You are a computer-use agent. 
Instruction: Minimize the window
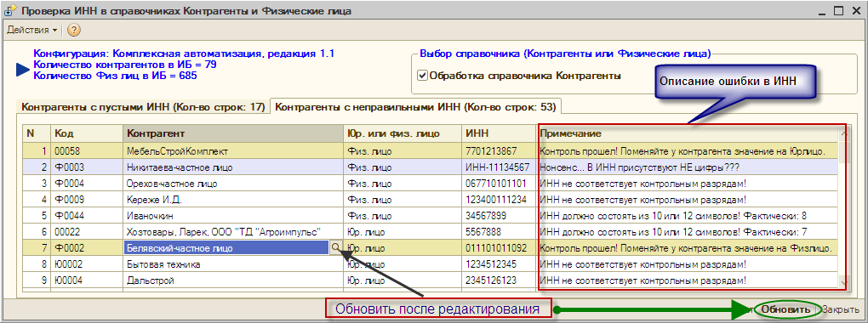click(823, 10)
